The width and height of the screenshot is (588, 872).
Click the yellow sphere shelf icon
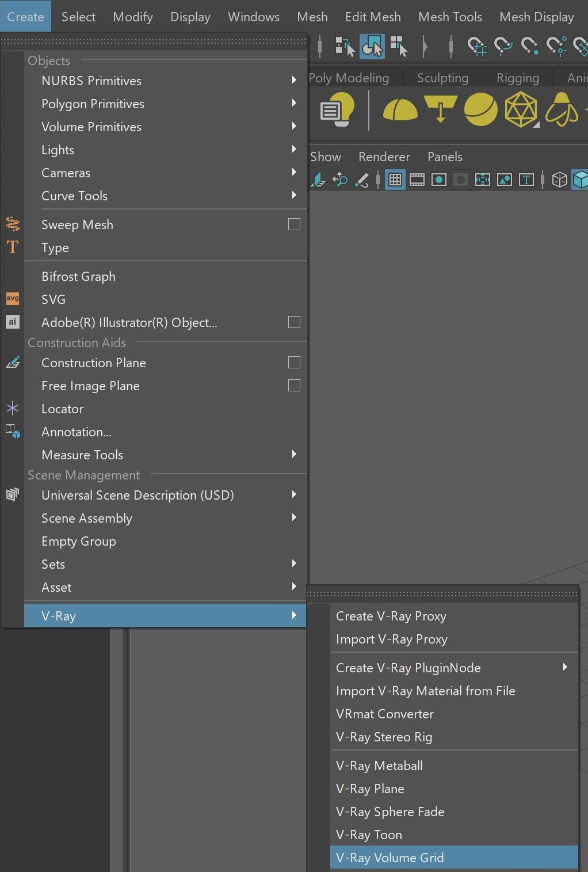[480, 109]
